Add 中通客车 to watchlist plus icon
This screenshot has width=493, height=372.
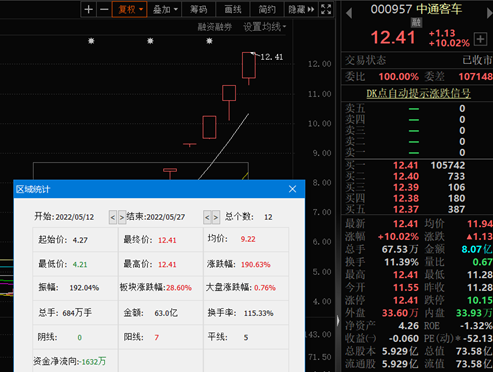pyautogui.click(x=480, y=39)
